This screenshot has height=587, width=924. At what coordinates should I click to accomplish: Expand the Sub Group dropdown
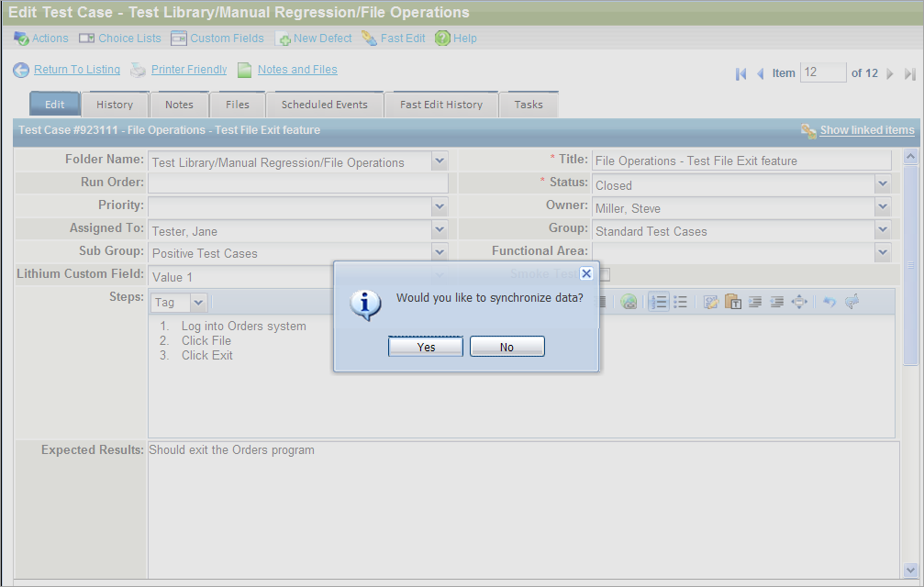coord(440,253)
